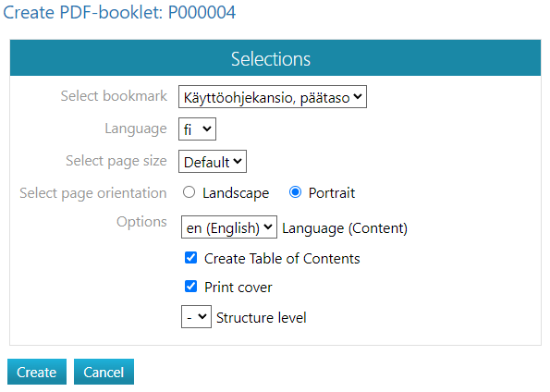Click the Selections header bar
Screen dimensions: 550x392
(275, 58)
